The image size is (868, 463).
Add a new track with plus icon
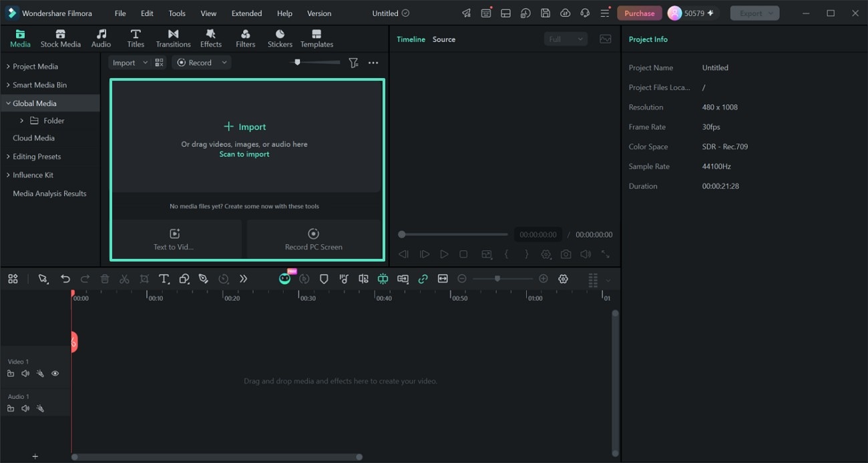(35, 457)
